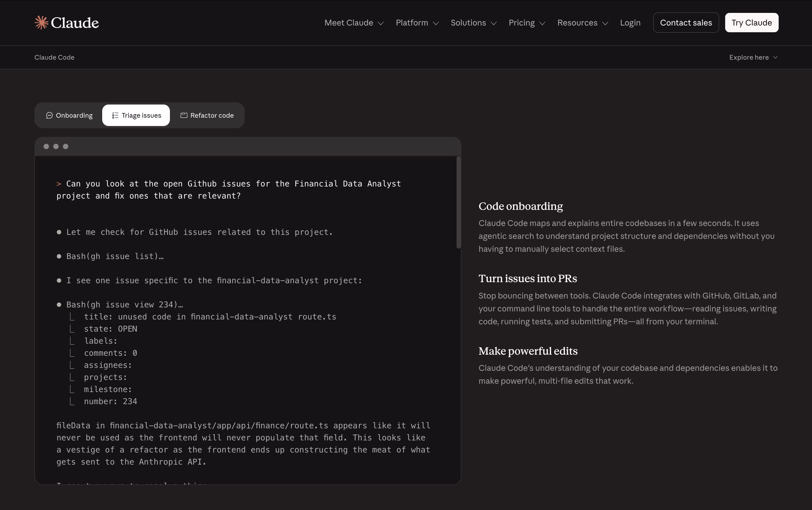Click the 'number: 234' terminal line

pyautogui.click(x=111, y=401)
